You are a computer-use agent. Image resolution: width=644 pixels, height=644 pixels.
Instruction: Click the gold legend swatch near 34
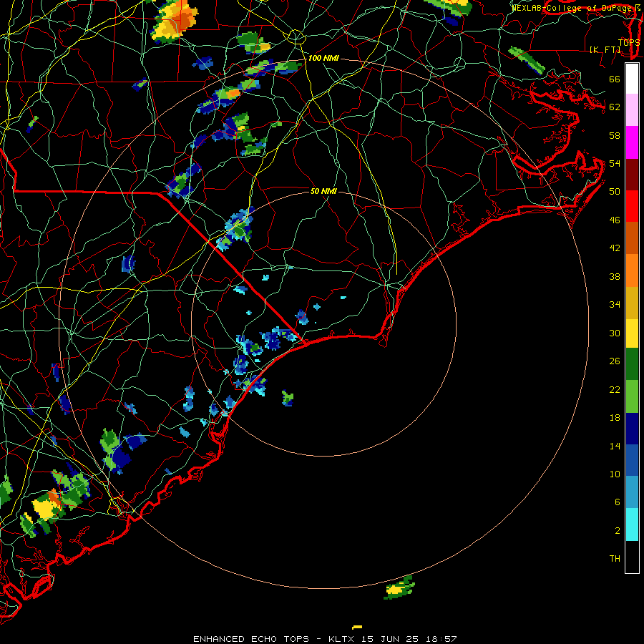[632, 302]
